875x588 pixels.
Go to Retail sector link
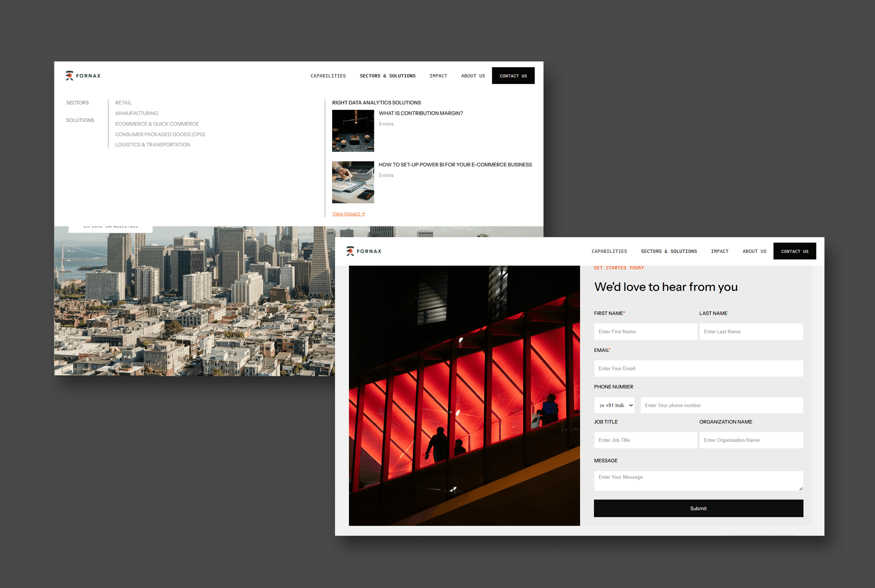click(123, 103)
